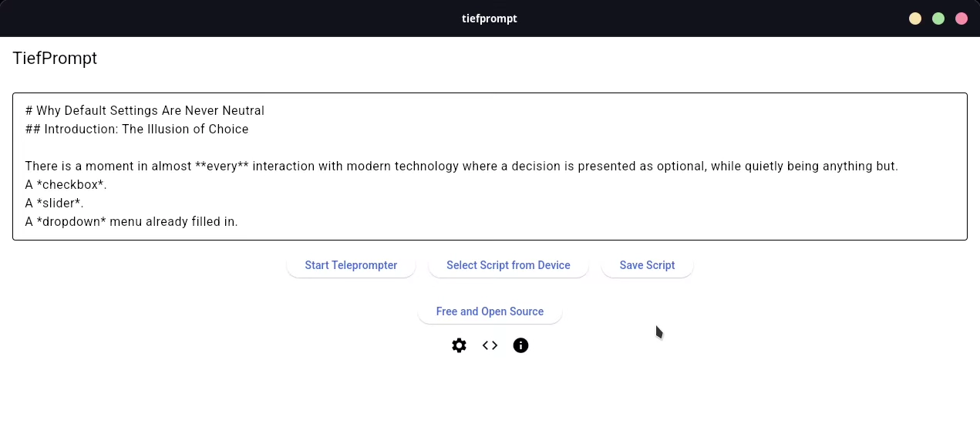Place cursor on the 'A *slider*.' line
Screen dimensions: 980x434
pyautogui.click(x=54, y=204)
